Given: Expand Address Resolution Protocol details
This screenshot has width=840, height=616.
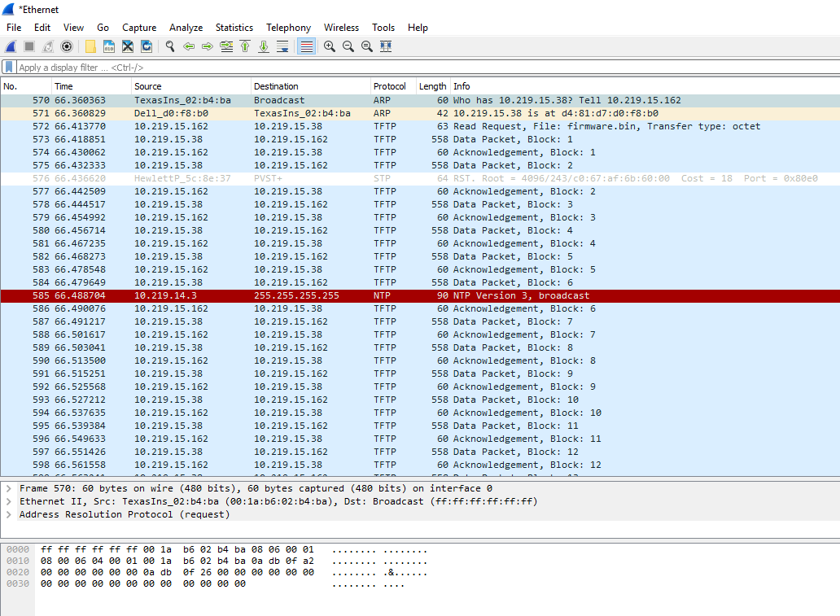Looking at the screenshot, I should click(9, 514).
